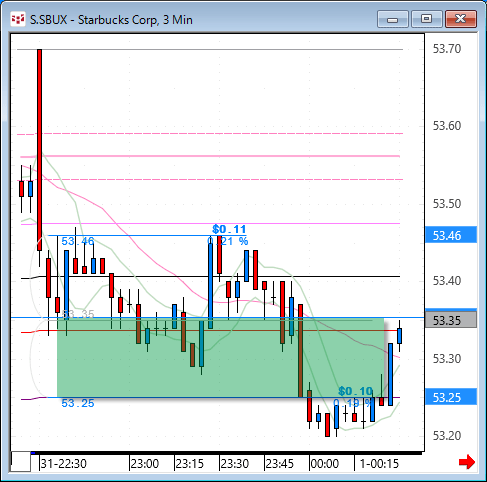Click the white box at time axis start
Image resolution: width=487 pixels, height=482 pixels.
(21, 462)
